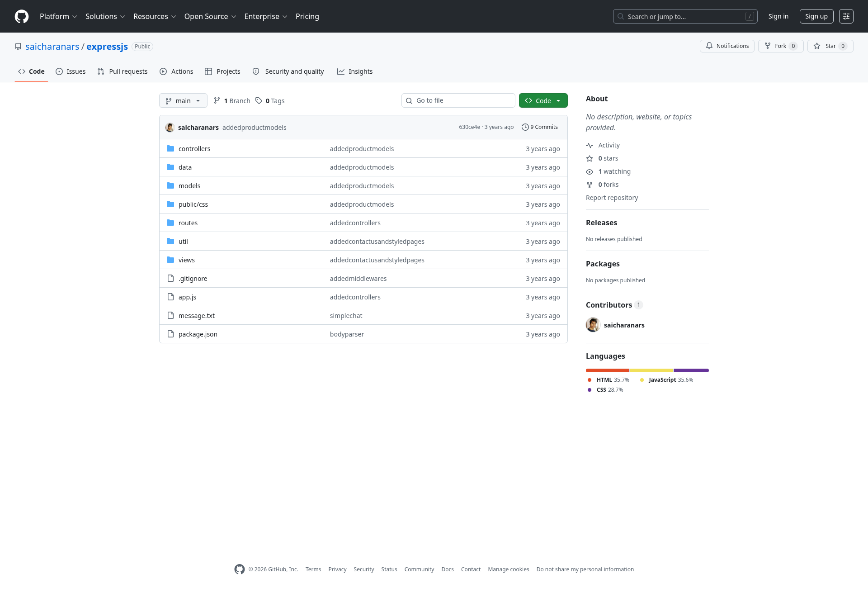This screenshot has width=868, height=593.
Task: Click the search magnifier icon in the header
Action: pyautogui.click(x=621, y=16)
